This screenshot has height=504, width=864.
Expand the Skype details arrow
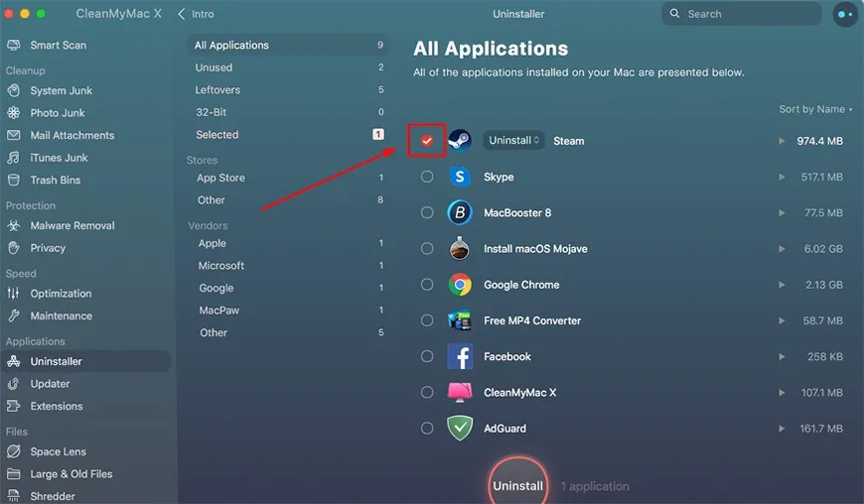click(x=782, y=177)
